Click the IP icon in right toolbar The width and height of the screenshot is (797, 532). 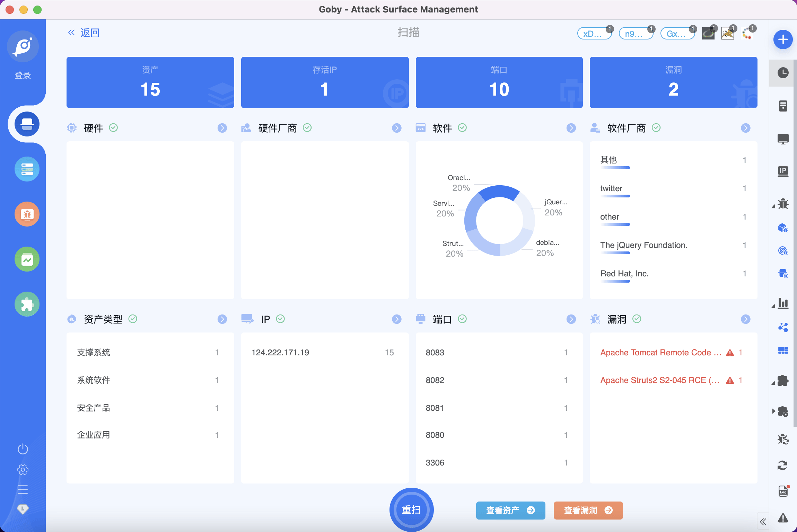click(x=783, y=171)
